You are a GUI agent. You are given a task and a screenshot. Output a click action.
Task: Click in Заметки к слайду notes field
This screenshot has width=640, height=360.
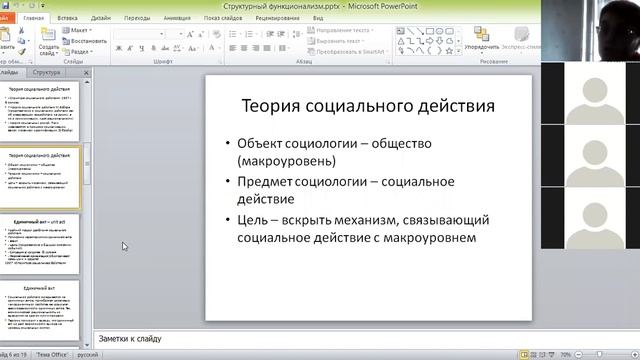pos(366,339)
